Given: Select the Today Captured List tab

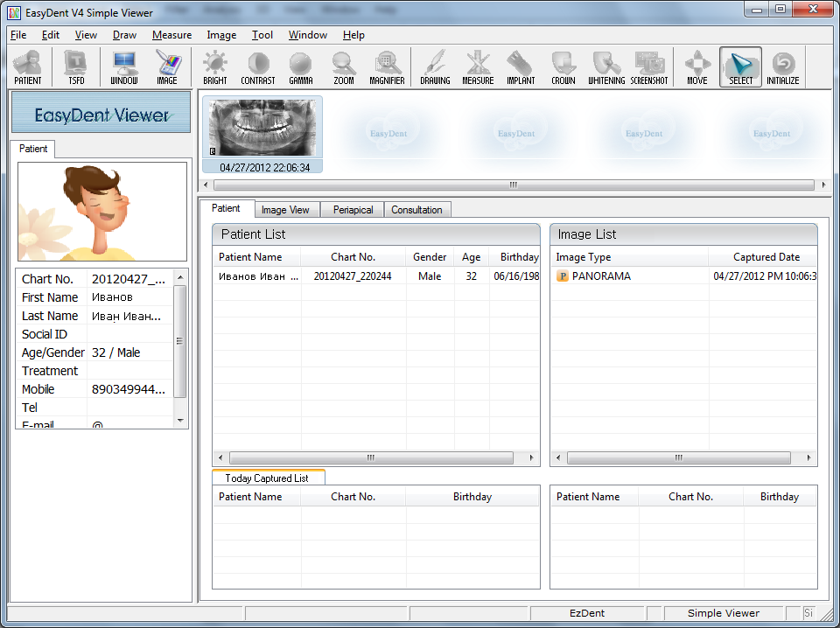Looking at the screenshot, I should click(268, 478).
